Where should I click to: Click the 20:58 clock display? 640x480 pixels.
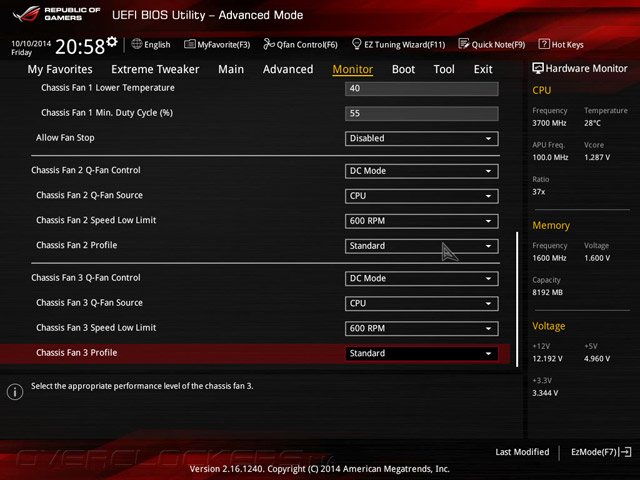tap(80, 47)
